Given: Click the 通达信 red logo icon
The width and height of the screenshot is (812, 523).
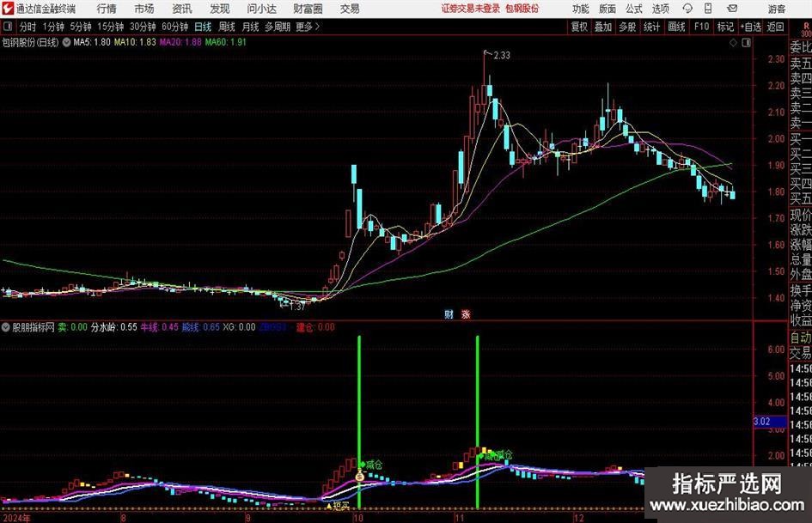Looking at the screenshot, I should (x=7, y=9).
